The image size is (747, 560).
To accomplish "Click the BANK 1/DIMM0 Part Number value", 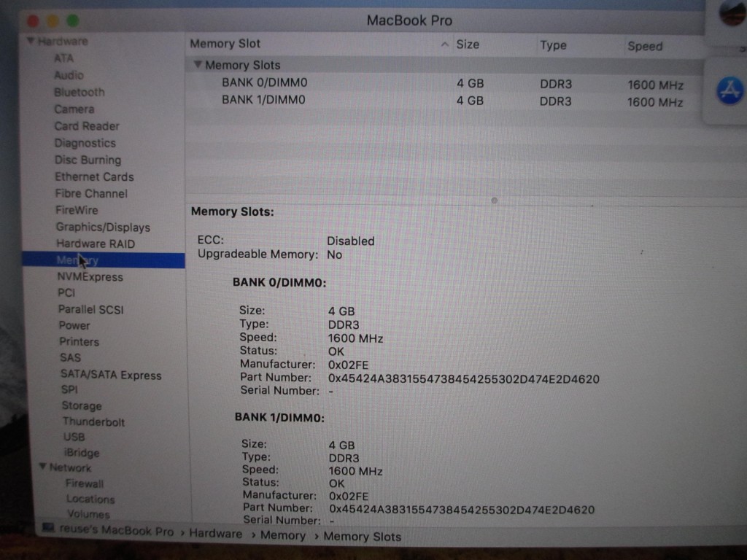I will [x=462, y=510].
